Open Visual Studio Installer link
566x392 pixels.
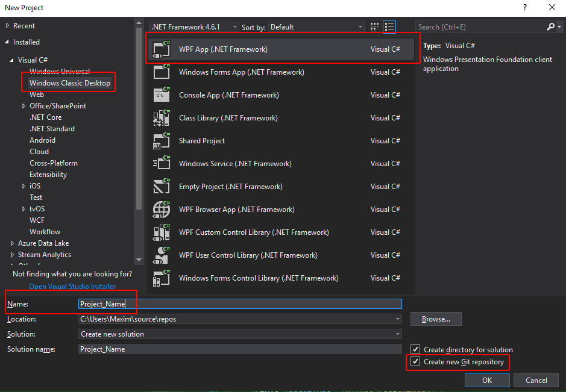[72, 287]
